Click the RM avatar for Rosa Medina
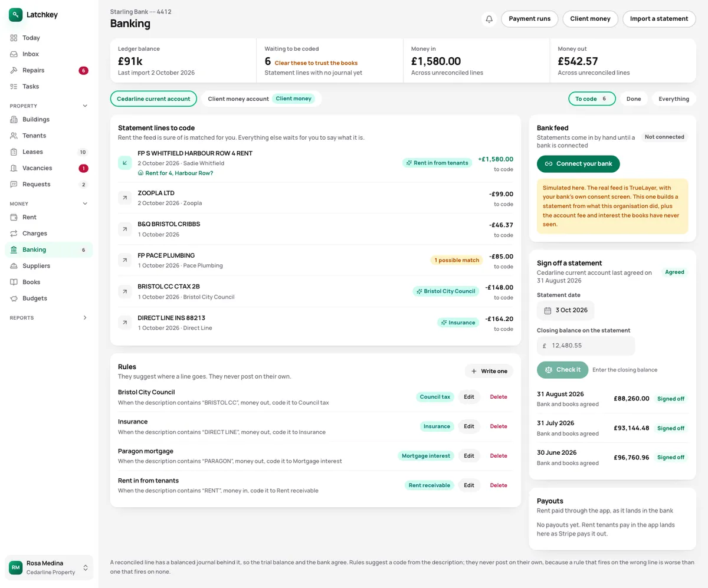The height and width of the screenshot is (588, 708). (16, 567)
